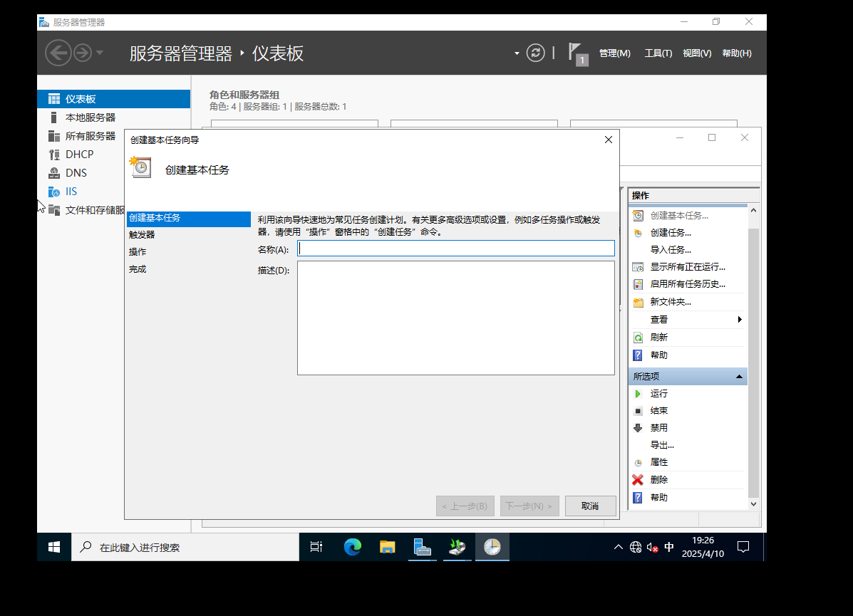Open the notifications flag icon
This screenshot has height=616, width=853.
pos(577,54)
